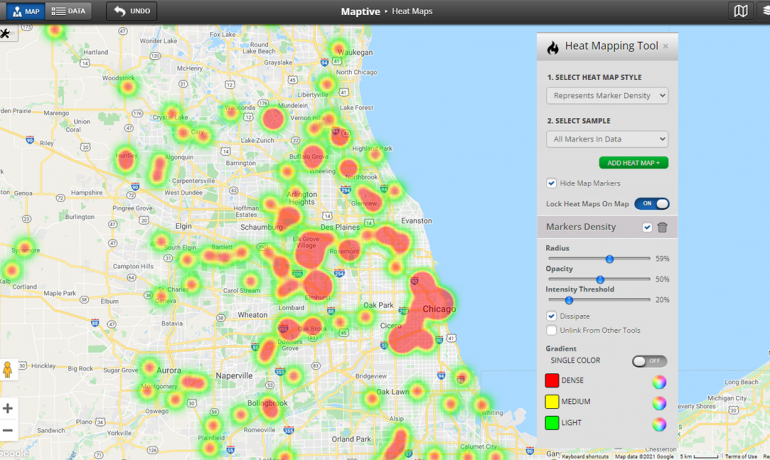The width and height of the screenshot is (770, 460).
Task: Toggle the Markers Density checkbox
Action: coord(647,227)
